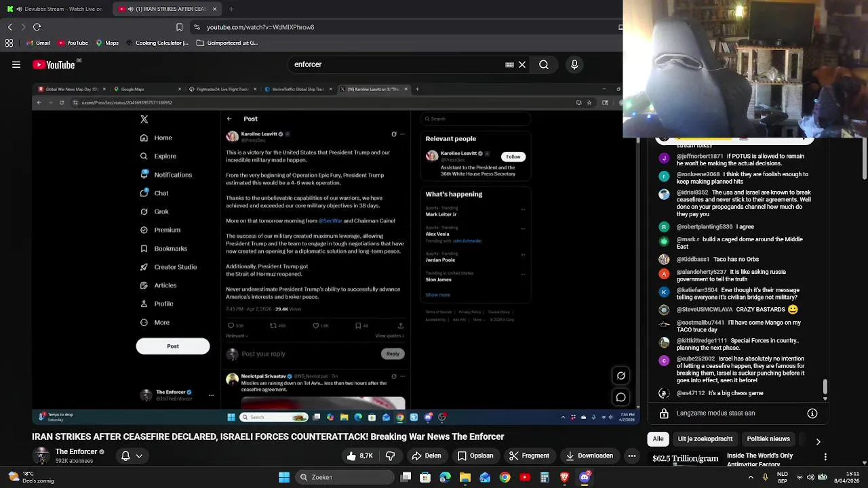Expand hidden system tray icons chevron
868x488 pixels.
tap(751, 477)
